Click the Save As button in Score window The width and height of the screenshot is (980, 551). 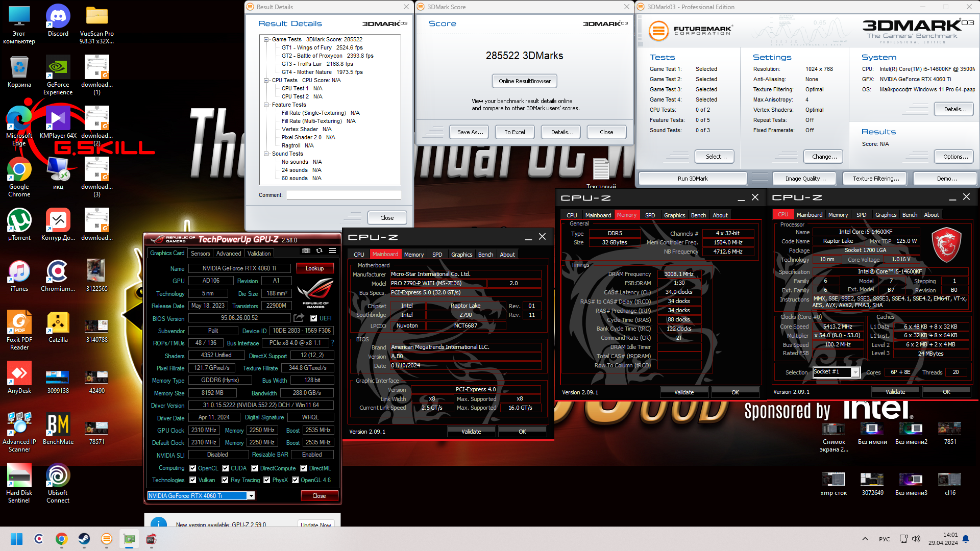coord(470,132)
